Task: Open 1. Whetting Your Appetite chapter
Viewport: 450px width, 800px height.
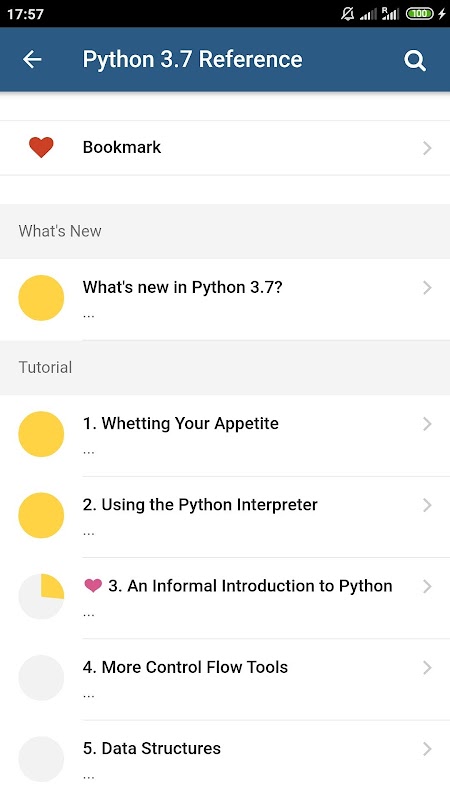Action: pos(225,436)
